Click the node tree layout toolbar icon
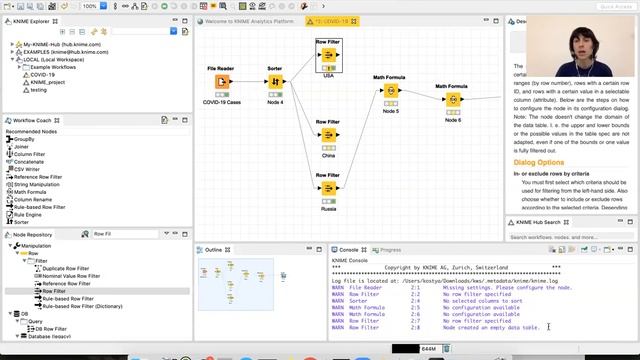The height and width of the screenshot is (360, 640). 135,6
